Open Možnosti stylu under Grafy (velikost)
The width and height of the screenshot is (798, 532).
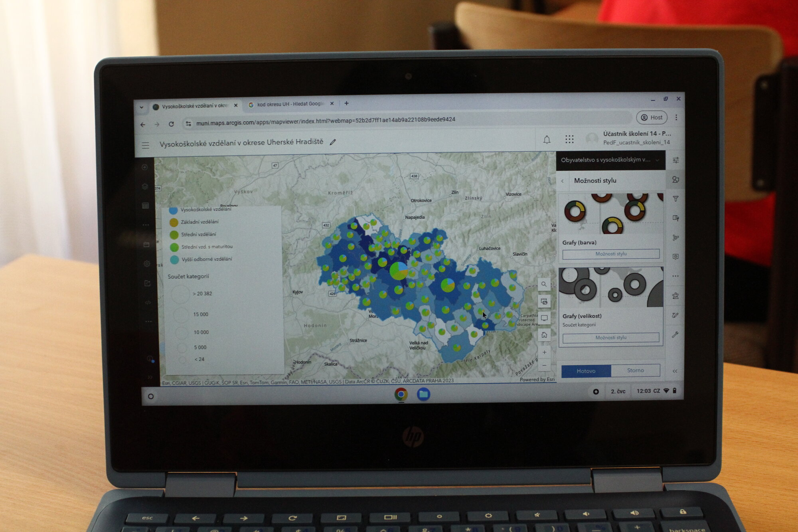click(611, 338)
